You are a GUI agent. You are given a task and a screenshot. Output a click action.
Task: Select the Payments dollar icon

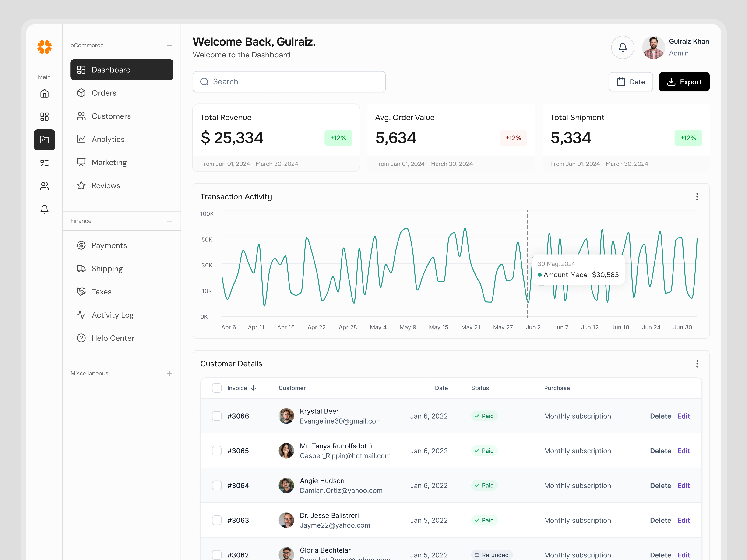click(x=81, y=245)
